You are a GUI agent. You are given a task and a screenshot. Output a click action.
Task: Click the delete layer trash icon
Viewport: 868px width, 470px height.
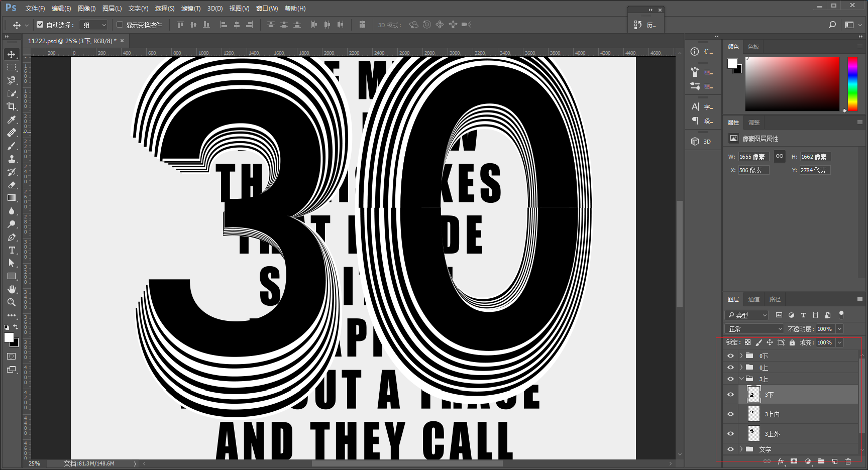pos(848,461)
